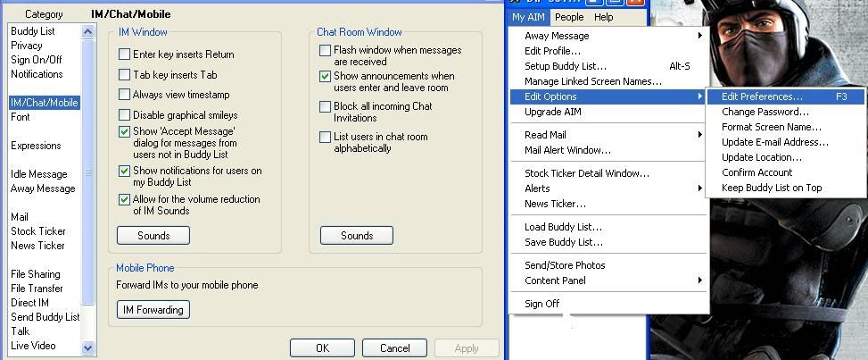Select IM/Chat/Mobile category
Image resolution: width=868 pixels, height=360 pixels.
(45, 103)
